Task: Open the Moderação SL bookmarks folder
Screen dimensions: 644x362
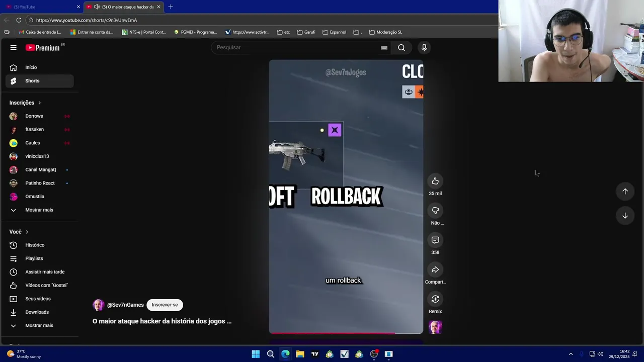Action: pos(385,32)
